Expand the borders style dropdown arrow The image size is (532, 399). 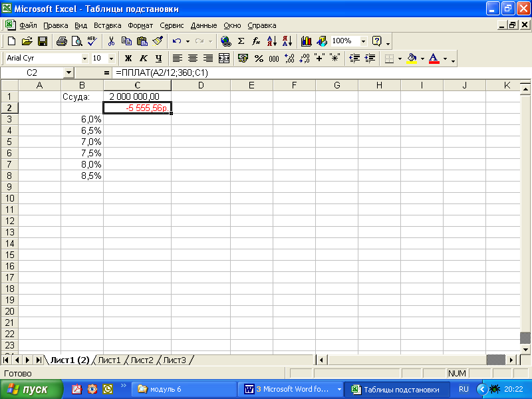(x=400, y=59)
